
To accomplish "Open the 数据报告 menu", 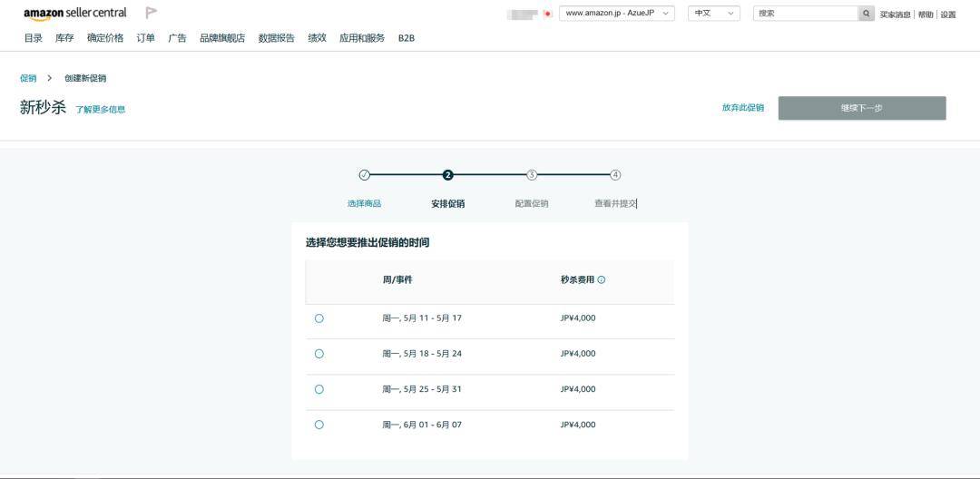I will [276, 38].
